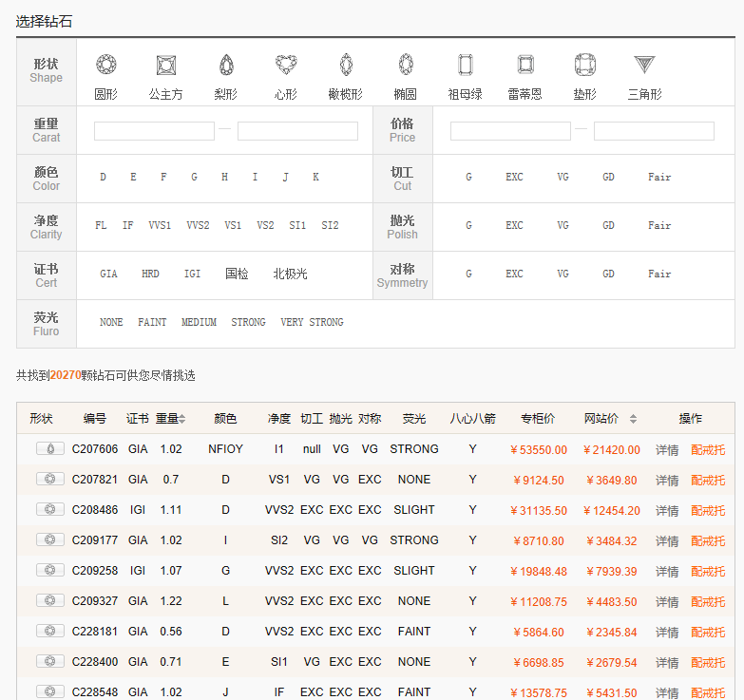Choose the princess cut (公主方) shape icon
Image resolution: width=744 pixels, height=700 pixels.
pyautogui.click(x=166, y=66)
